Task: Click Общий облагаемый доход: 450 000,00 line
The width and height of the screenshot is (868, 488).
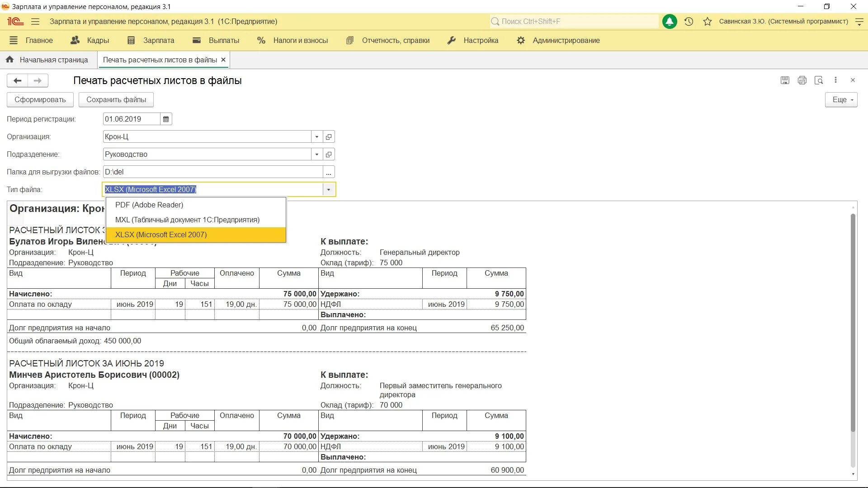Action: click(x=75, y=341)
